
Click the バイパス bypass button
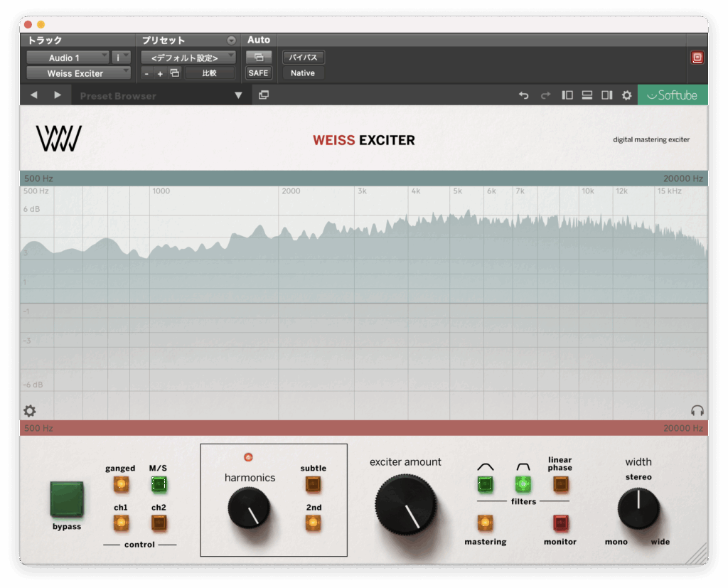tap(303, 58)
